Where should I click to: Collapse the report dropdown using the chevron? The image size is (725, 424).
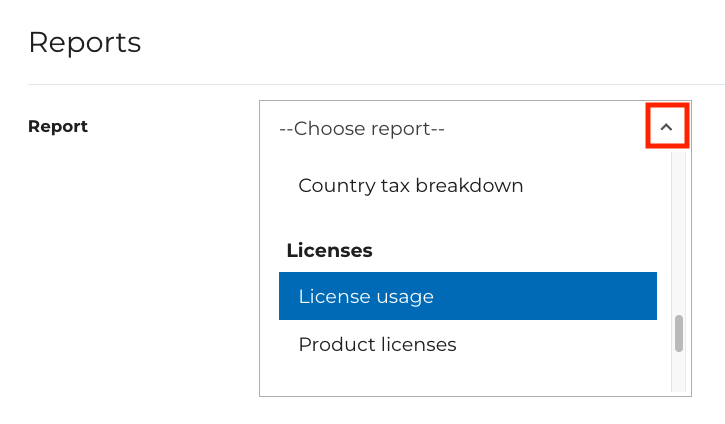tap(666, 127)
